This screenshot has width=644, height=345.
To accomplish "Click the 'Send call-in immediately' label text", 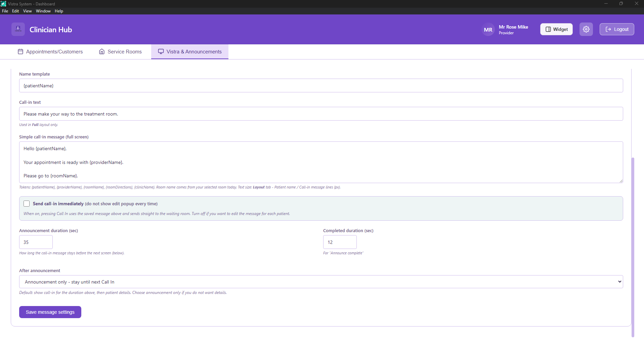I will (58, 204).
